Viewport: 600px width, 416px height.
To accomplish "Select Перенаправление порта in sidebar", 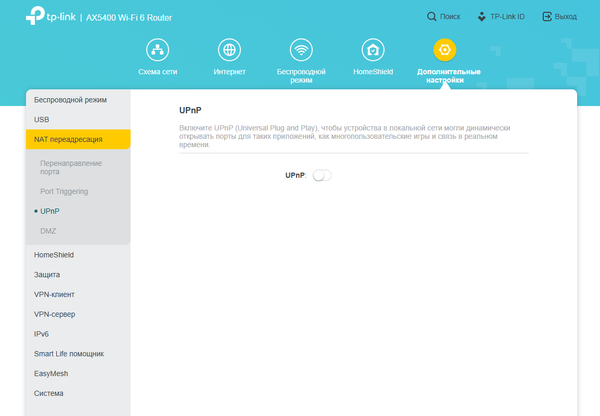I will (70, 166).
